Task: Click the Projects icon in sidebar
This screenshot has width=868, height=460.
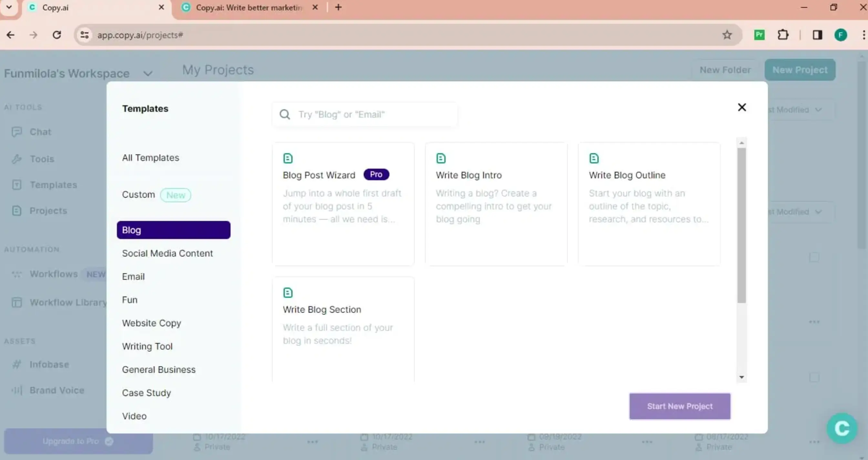Action: coord(16,211)
